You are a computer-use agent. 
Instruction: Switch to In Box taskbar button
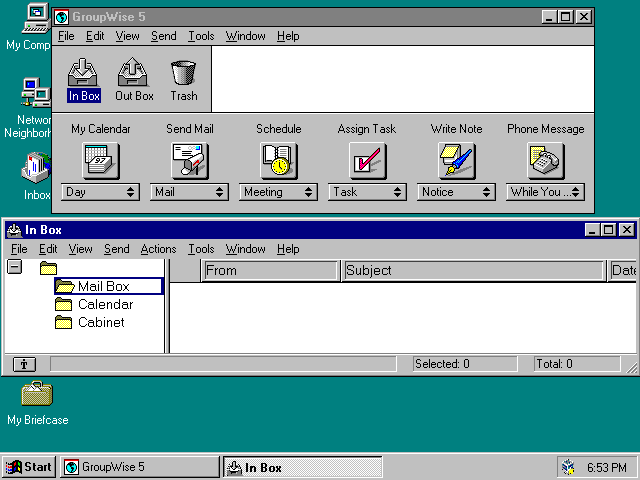click(302, 467)
